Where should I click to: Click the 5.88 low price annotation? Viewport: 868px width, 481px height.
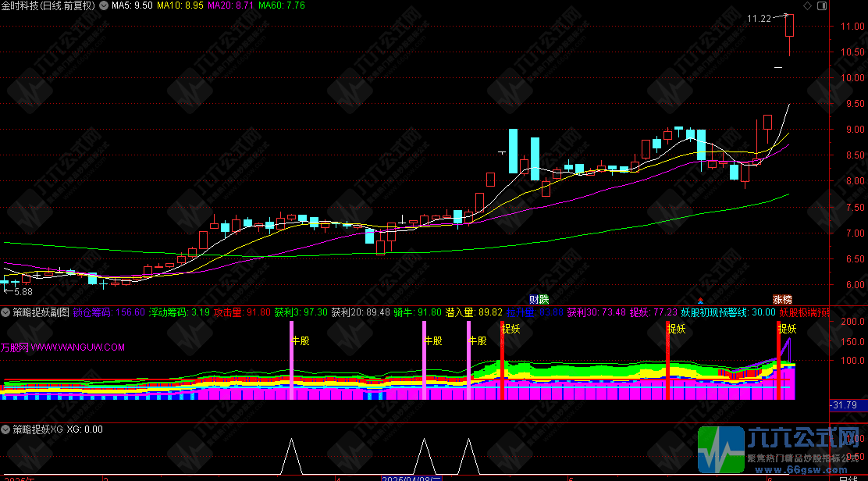pyautogui.click(x=23, y=292)
